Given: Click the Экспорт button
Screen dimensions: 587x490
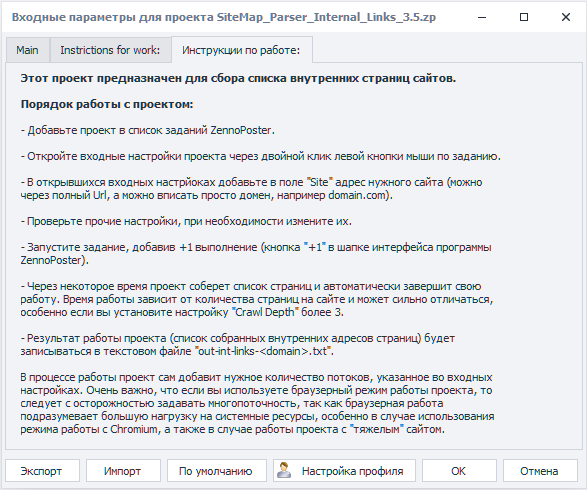Looking at the screenshot, I should [x=42, y=471].
